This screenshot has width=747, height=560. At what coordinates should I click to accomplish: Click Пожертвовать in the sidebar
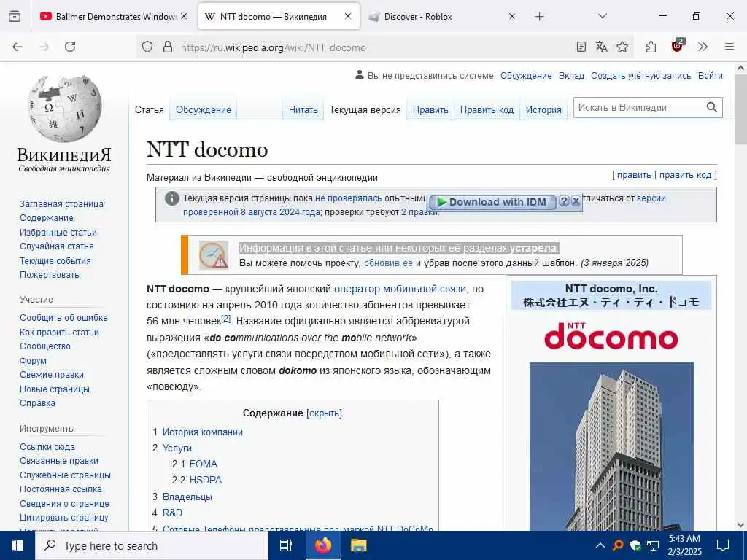[x=50, y=275]
